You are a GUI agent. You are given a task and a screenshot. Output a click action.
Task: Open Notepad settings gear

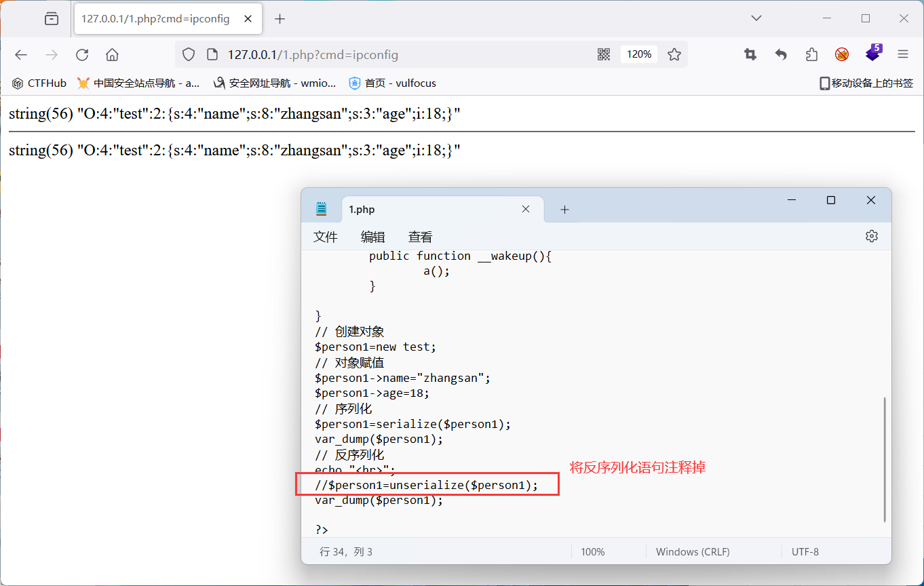pyautogui.click(x=872, y=236)
